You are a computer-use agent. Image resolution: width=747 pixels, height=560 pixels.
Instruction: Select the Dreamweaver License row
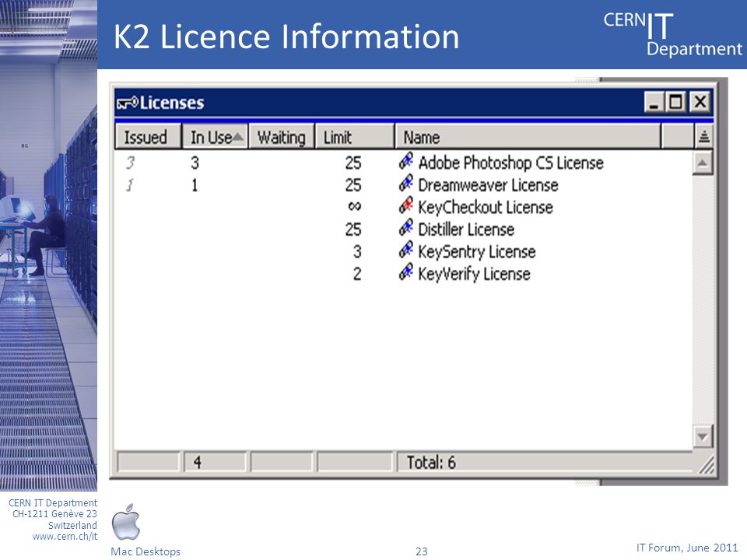click(x=403, y=185)
